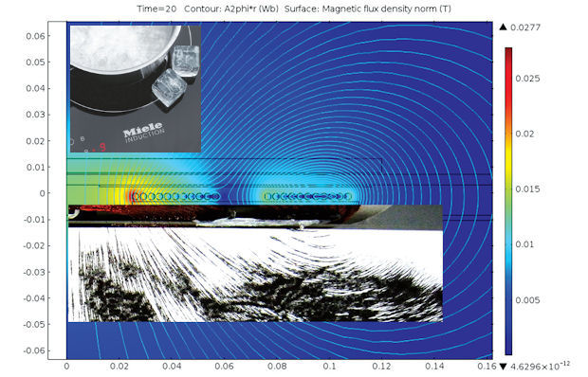Click the legend tick label 0.015
The width and height of the screenshot is (588, 377).
[x=527, y=189]
